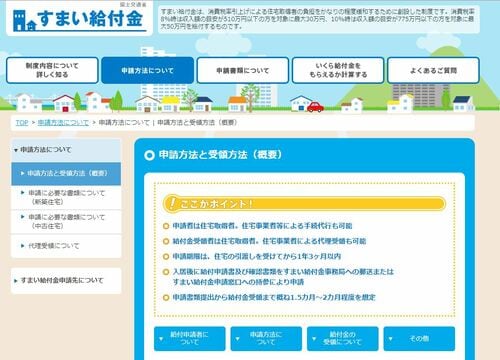Image resolution: width=500 pixels, height=360 pixels.
Task: Click text about 1.5カ月〜2カ月程度を想定
Action: click(x=274, y=297)
